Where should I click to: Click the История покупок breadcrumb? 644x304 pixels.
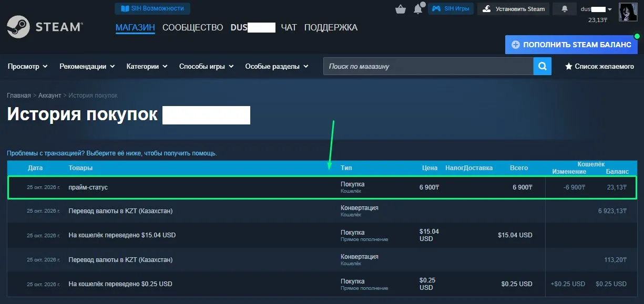click(x=93, y=96)
